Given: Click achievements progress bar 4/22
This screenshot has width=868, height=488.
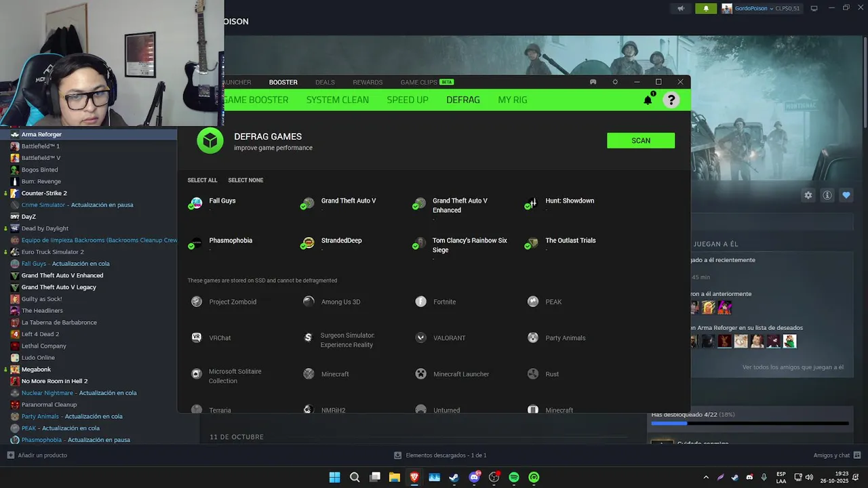Looking at the screenshot, I should coord(750,424).
